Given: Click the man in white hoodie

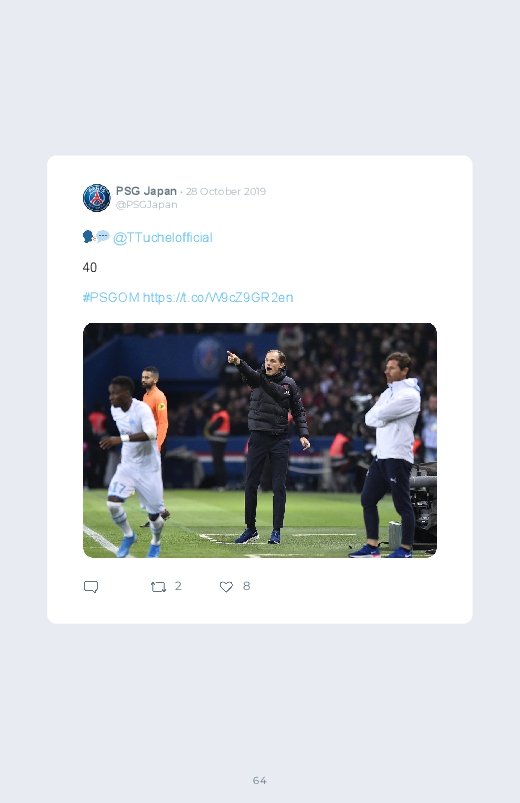Looking at the screenshot, I should point(392,455).
